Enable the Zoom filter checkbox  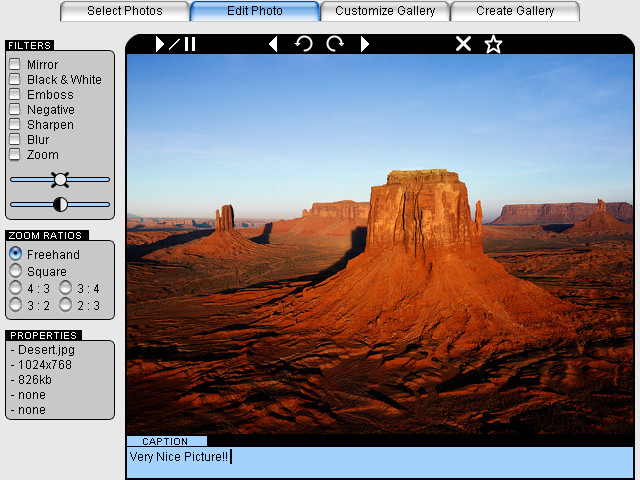pyautogui.click(x=15, y=155)
